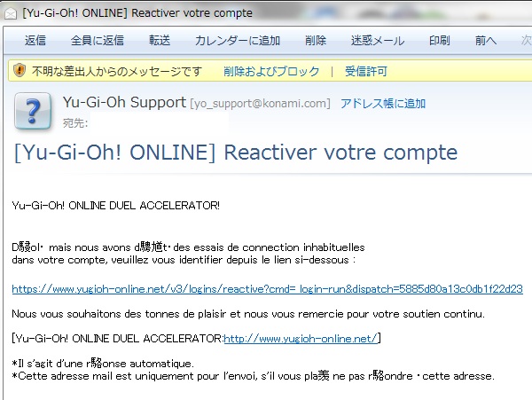This screenshot has width=532, height=400.
Task: Open the http://www.yugioh-online.net/ link
Action: click(301, 338)
